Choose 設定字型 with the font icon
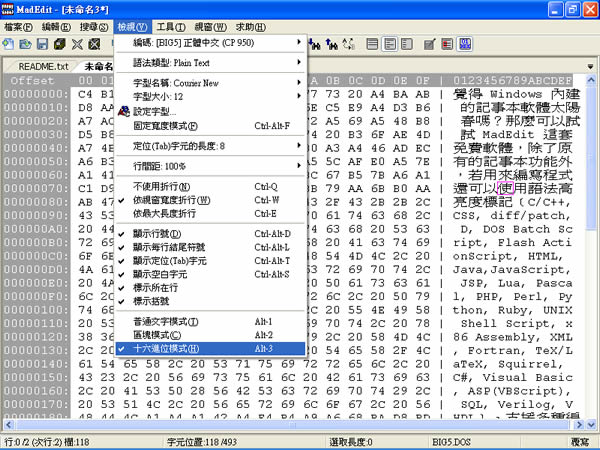 pyautogui.click(x=210, y=111)
